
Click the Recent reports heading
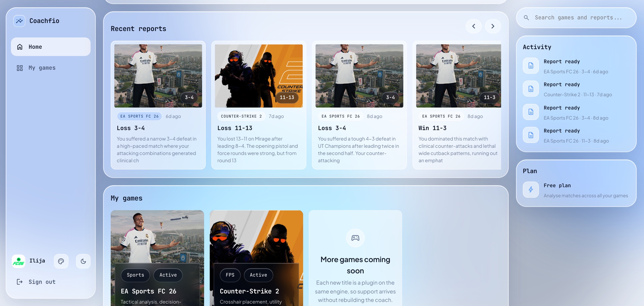pyautogui.click(x=138, y=29)
